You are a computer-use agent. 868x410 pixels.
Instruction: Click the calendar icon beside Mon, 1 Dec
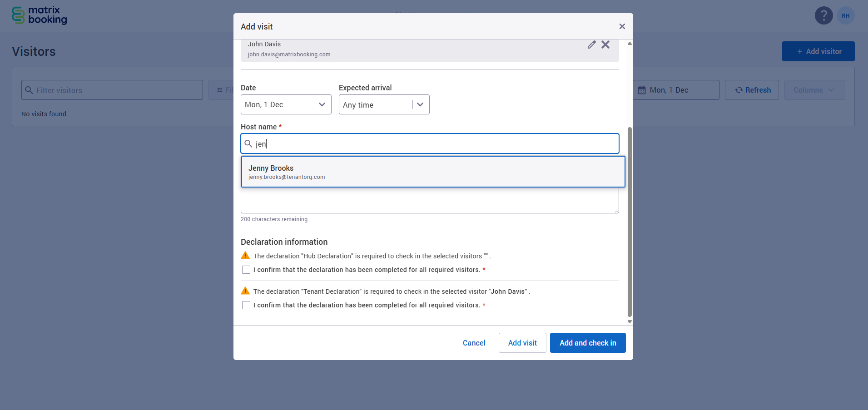pos(642,90)
